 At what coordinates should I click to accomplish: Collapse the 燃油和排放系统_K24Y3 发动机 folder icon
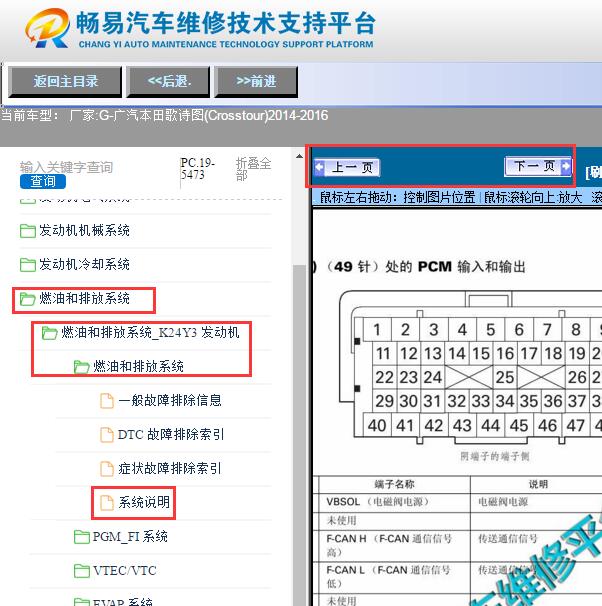click(49, 333)
